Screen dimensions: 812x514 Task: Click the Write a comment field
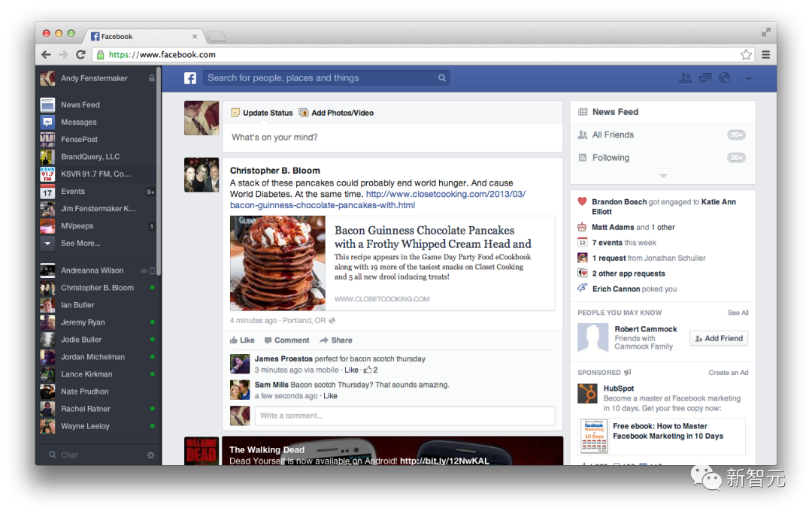click(x=406, y=416)
